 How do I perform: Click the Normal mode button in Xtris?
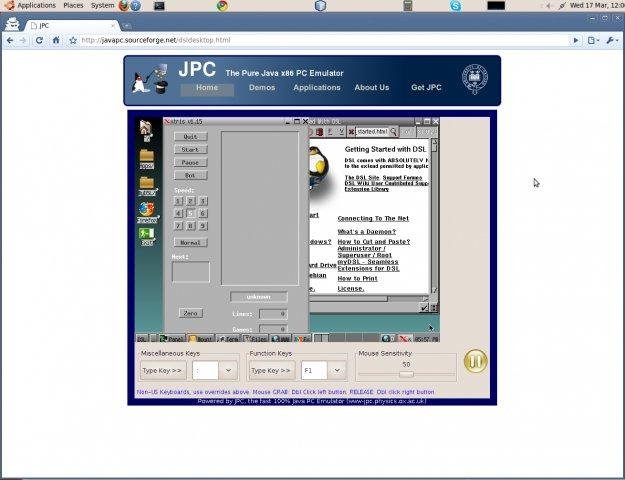tap(191, 242)
